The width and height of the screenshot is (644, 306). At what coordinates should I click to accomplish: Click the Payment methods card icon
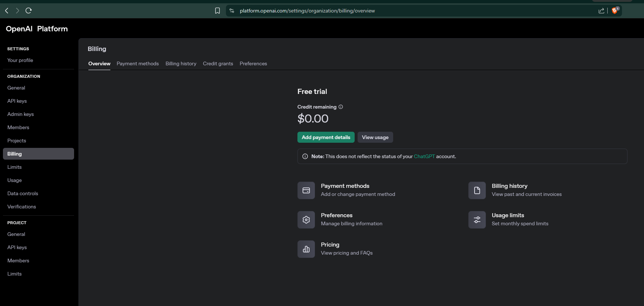click(x=306, y=190)
